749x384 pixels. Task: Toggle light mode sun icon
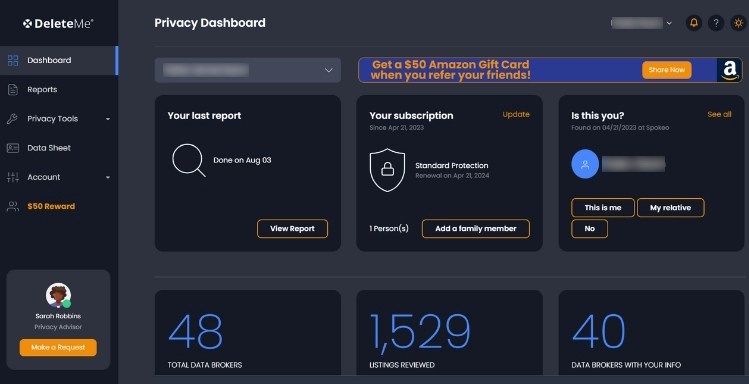tap(738, 22)
